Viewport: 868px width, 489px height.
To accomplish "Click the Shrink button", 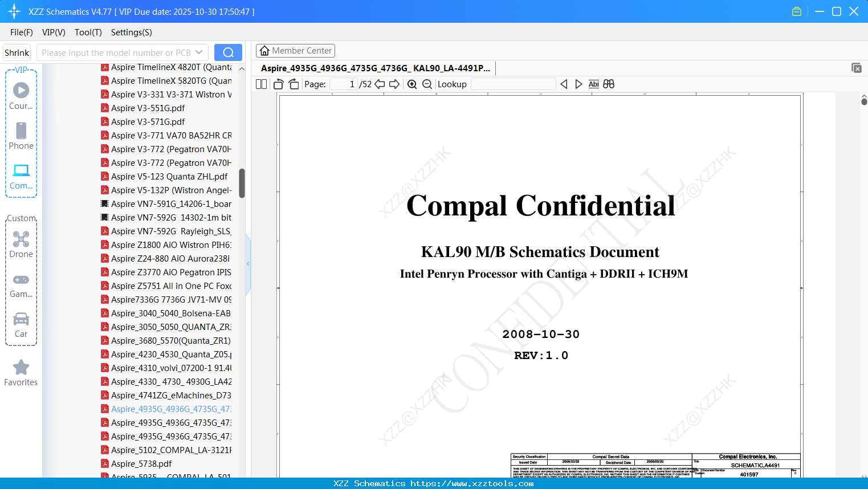I will (x=17, y=52).
